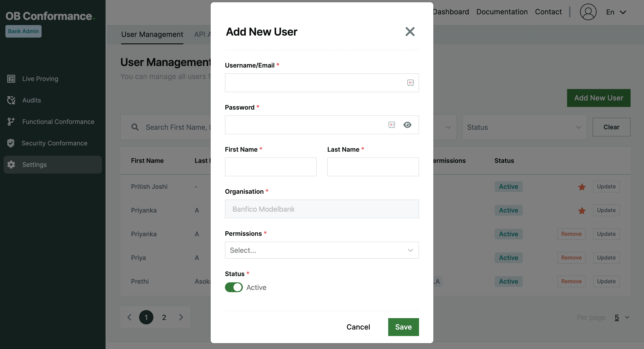The height and width of the screenshot is (349, 644).
Task: Click the Priya name cell
Action: (138, 258)
